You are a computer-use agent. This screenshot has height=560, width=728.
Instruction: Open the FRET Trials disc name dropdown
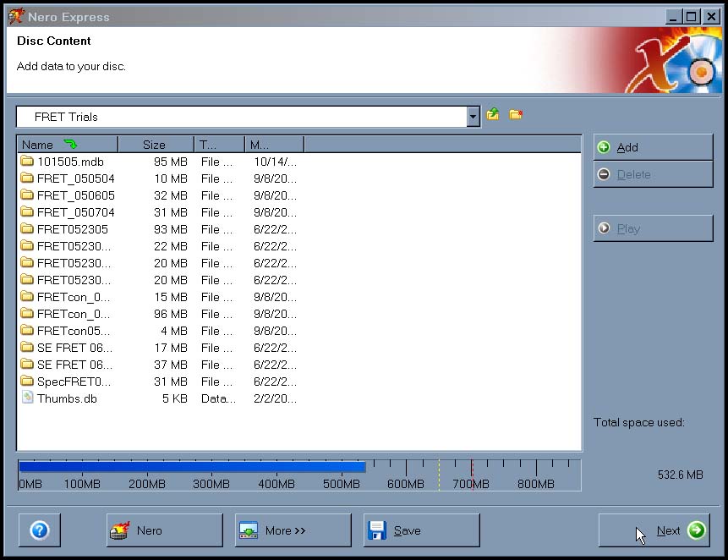pyautogui.click(x=474, y=116)
